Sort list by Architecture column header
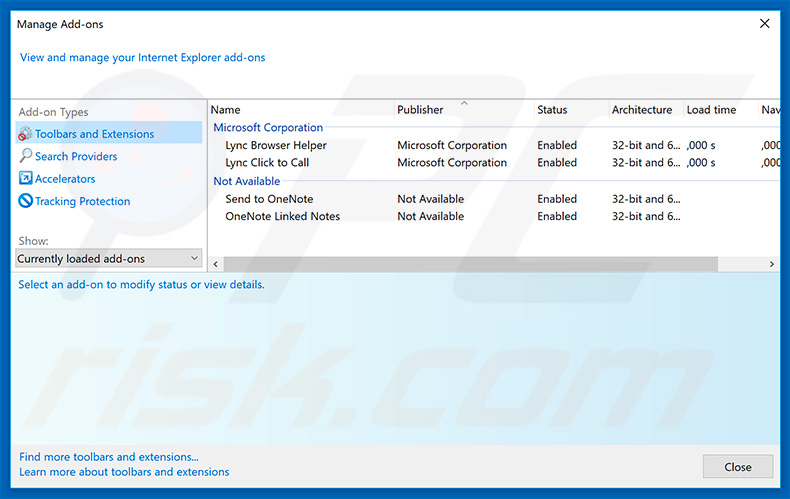The image size is (790, 499). click(x=641, y=109)
